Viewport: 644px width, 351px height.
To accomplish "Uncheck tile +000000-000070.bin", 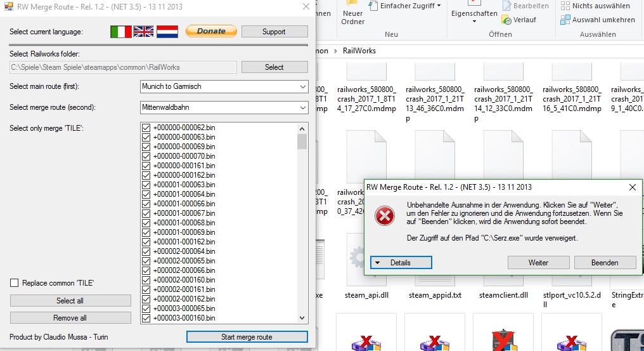I will (x=146, y=156).
